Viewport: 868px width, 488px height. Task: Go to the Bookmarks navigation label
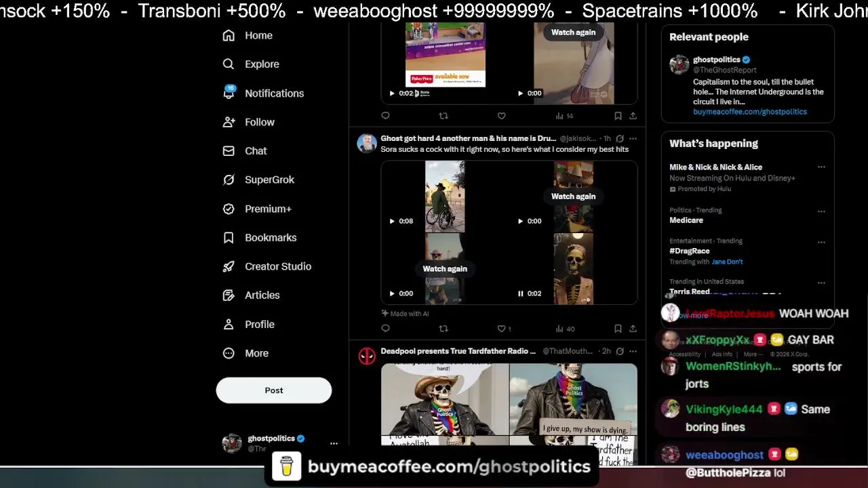271,237
